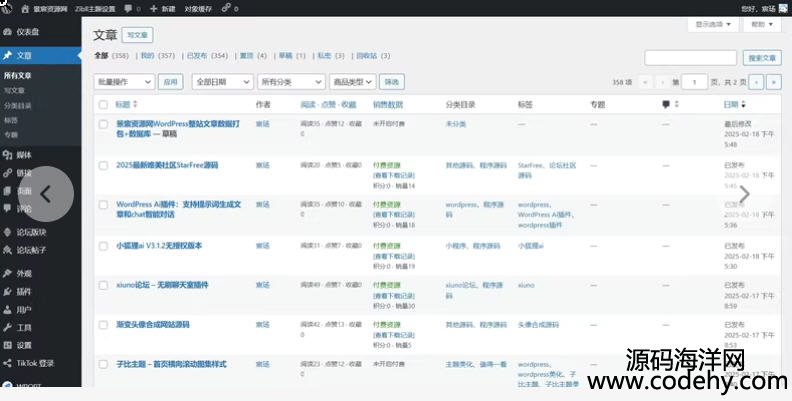Open the 商品类型 product type dropdown

353,82
